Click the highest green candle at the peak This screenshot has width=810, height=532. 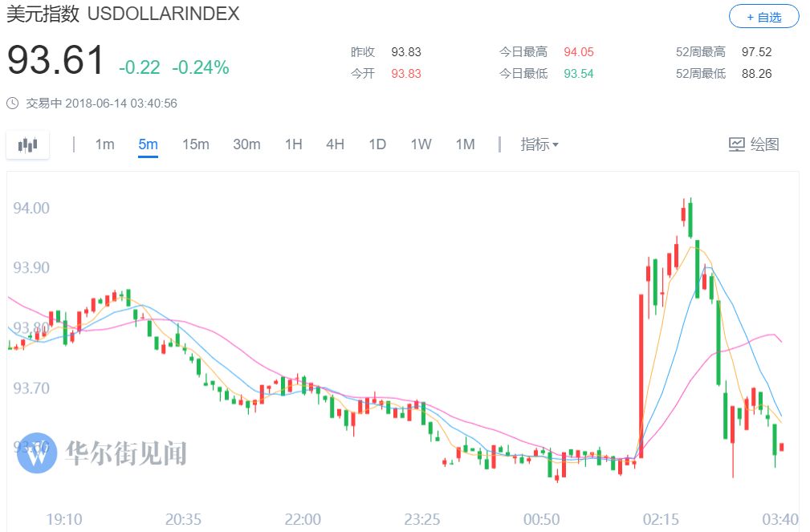(690, 218)
